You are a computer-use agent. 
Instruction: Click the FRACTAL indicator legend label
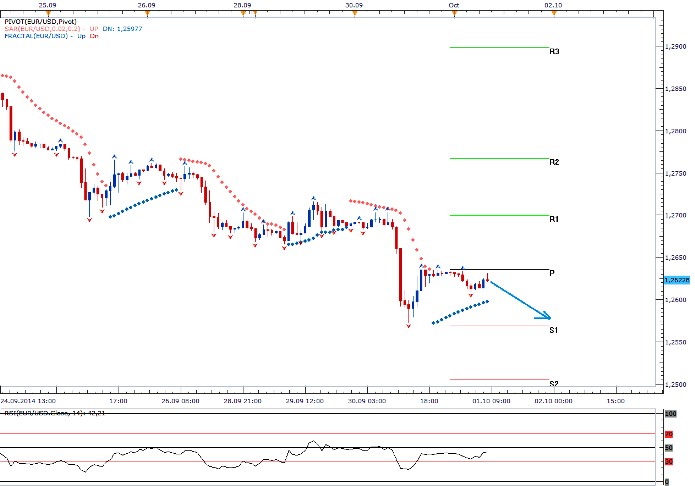(49, 36)
